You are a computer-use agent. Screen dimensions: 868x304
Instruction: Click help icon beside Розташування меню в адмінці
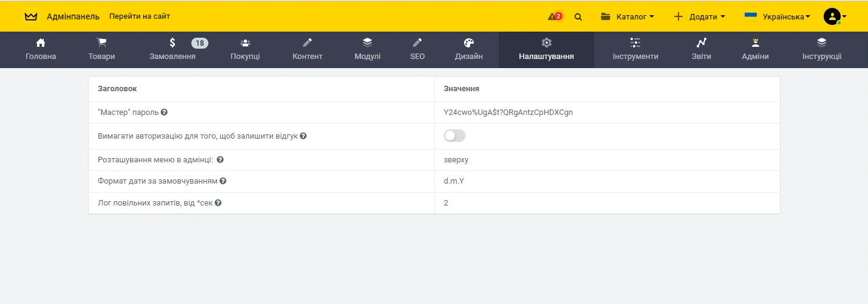pos(220,160)
